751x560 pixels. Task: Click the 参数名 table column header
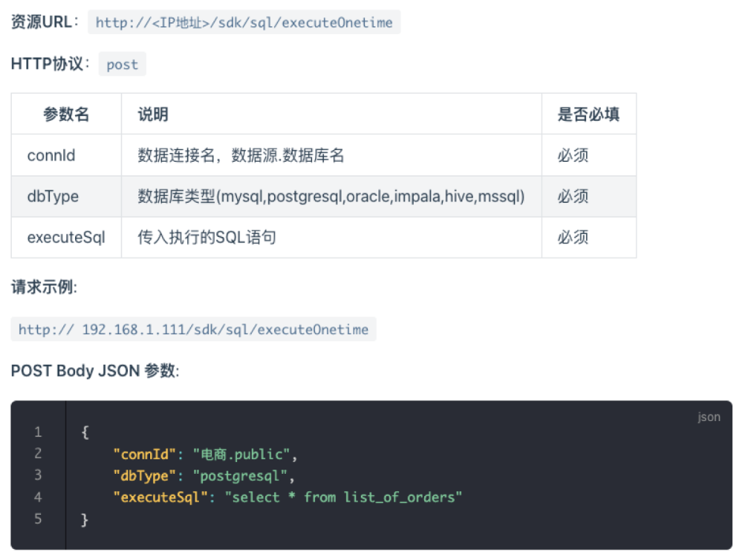point(66,114)
